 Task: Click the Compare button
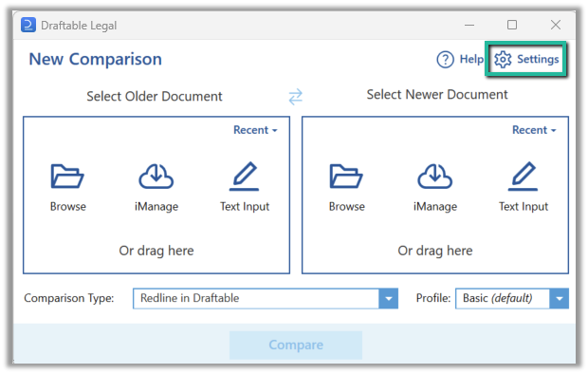coord(296,345)
